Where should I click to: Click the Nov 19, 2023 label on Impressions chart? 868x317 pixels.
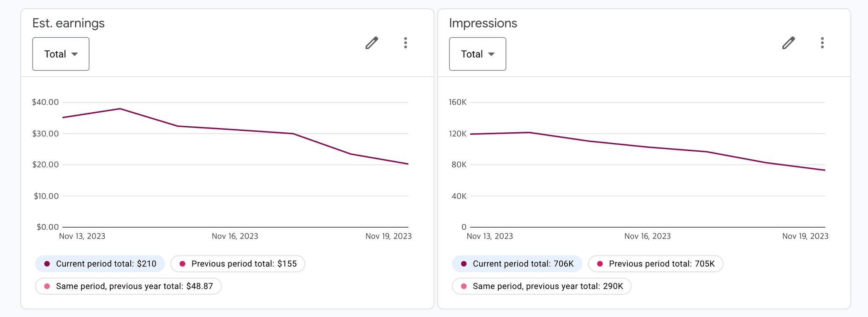click(805, 236)
